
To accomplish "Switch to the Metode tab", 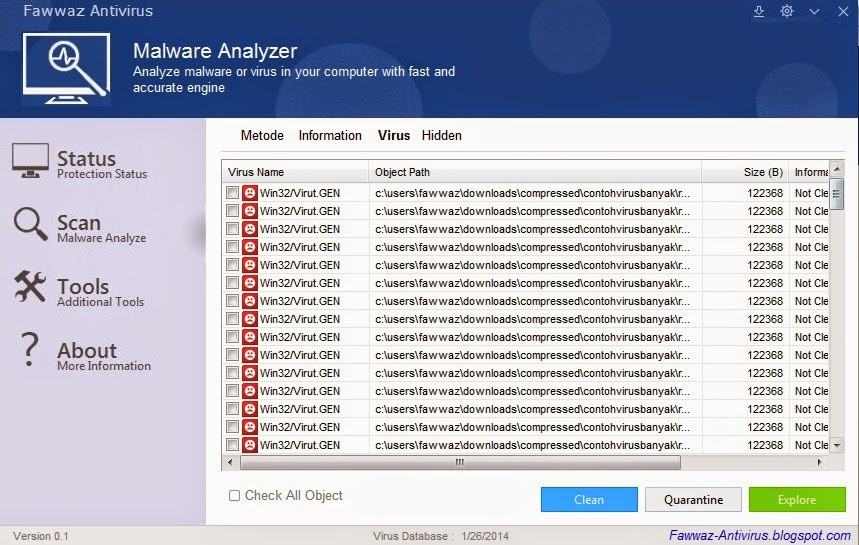I will [262, 135].
